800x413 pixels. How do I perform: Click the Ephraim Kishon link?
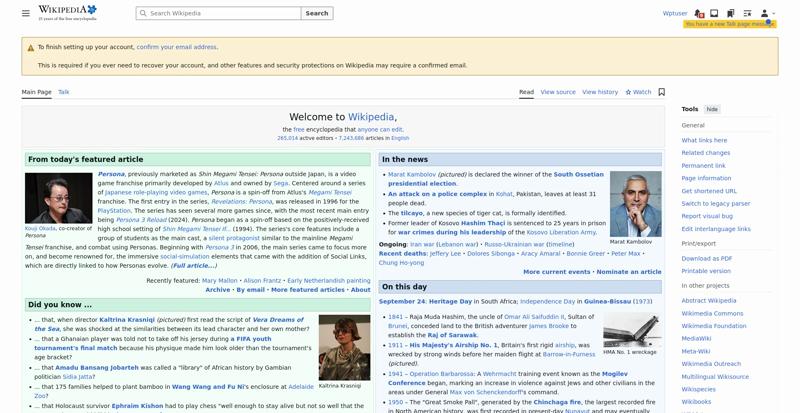point(137,406)
